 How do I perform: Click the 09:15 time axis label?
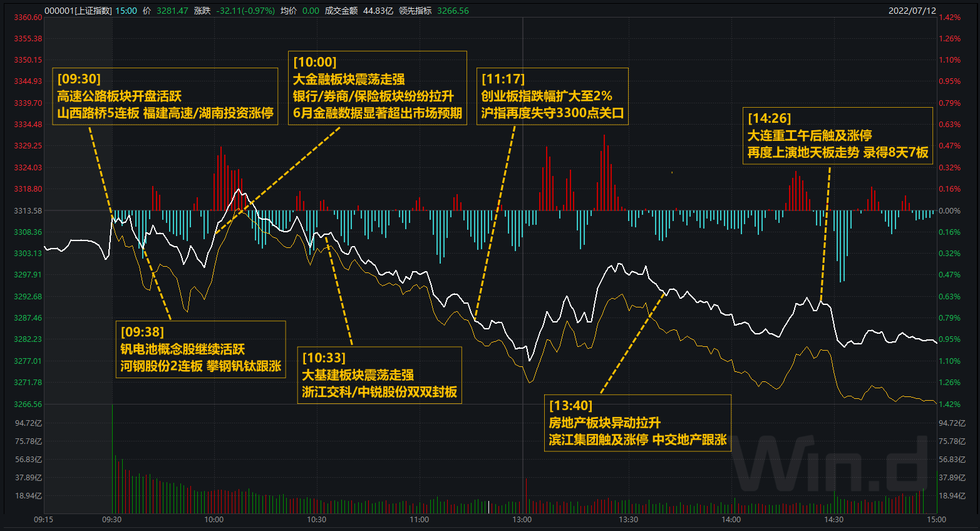(x=43, y=520)
